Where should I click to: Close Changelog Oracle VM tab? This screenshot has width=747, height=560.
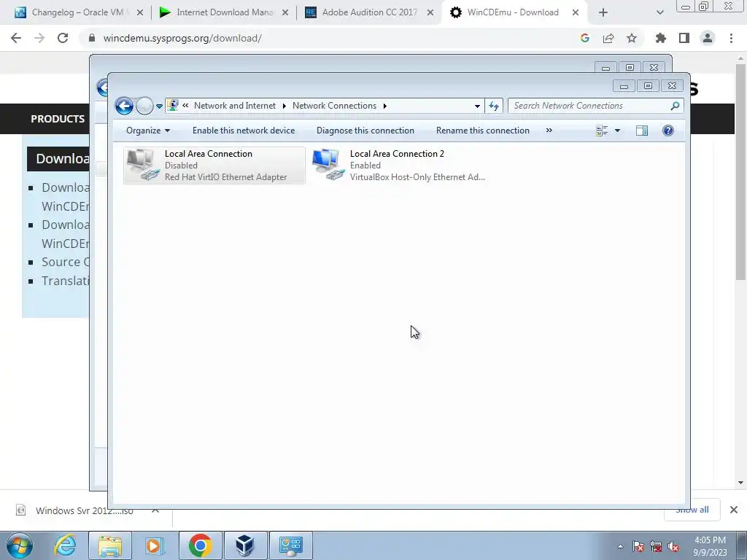coord(140,13)
